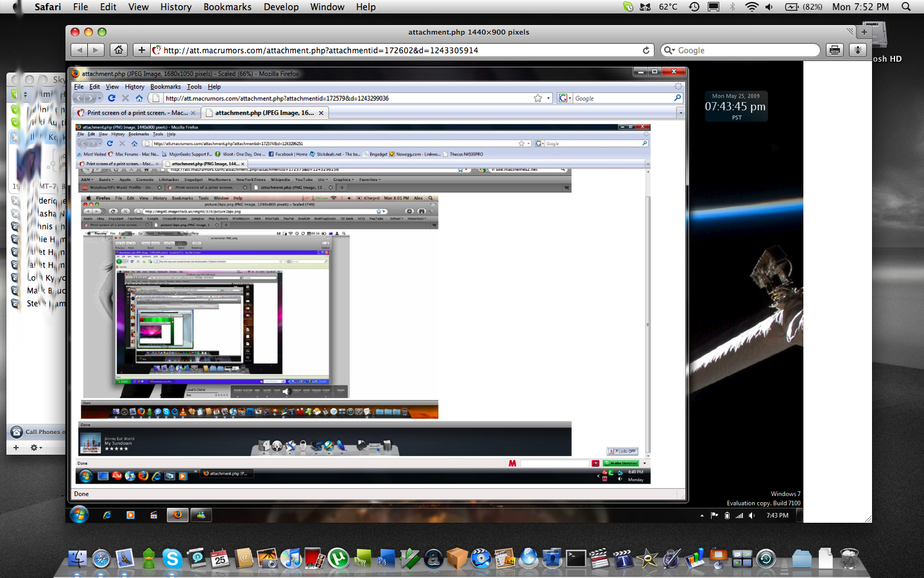This screenshot has height=578, width=924.
Task: Open the Help menu
Action: (x=366, y=7)
